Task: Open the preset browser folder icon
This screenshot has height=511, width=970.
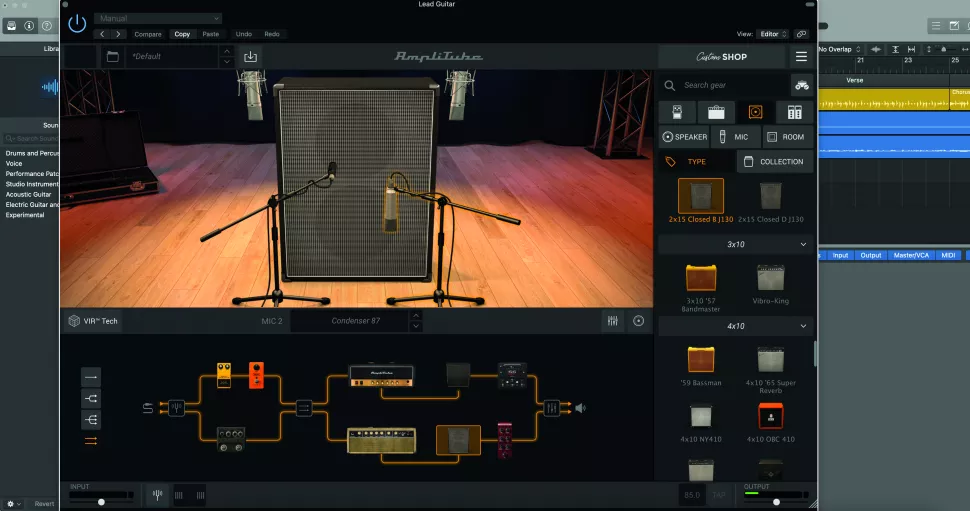Action: pos(112,57)
